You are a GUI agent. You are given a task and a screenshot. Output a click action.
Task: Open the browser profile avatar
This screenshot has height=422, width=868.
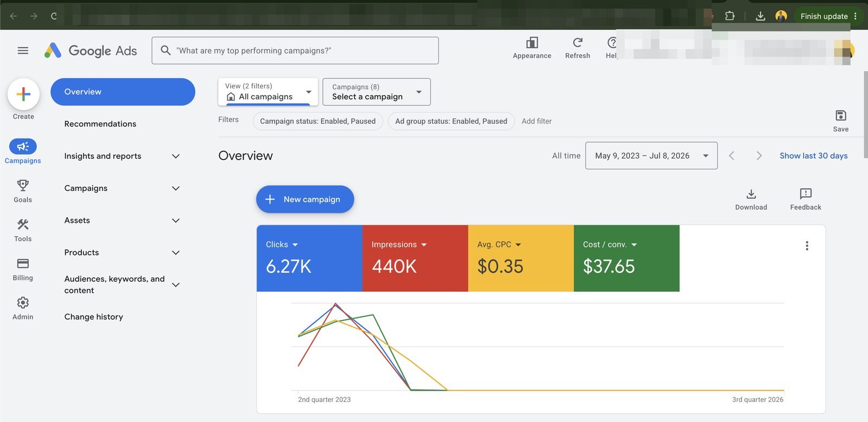pos(781,16)
